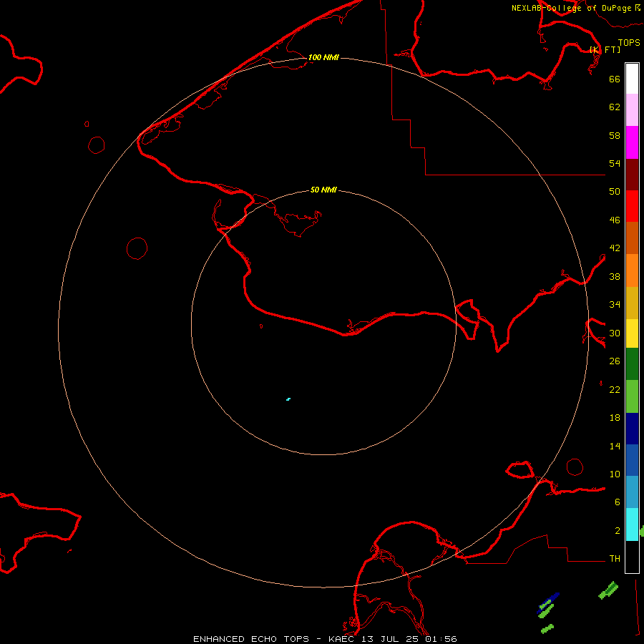Click the black TH threshold swatch
This screenshot has width=644, height=644.
click(632, 557)
